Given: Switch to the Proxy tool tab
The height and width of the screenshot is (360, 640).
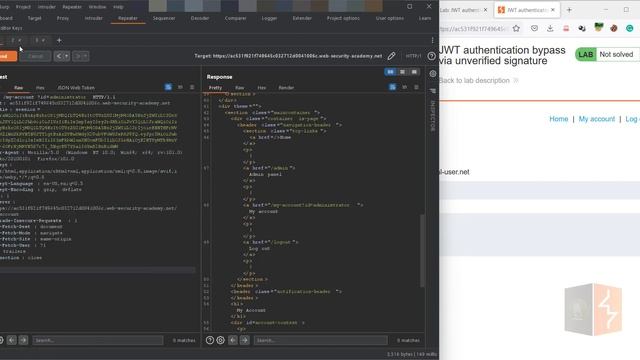Looking at the screenshot, I should (x=62, y=18).
